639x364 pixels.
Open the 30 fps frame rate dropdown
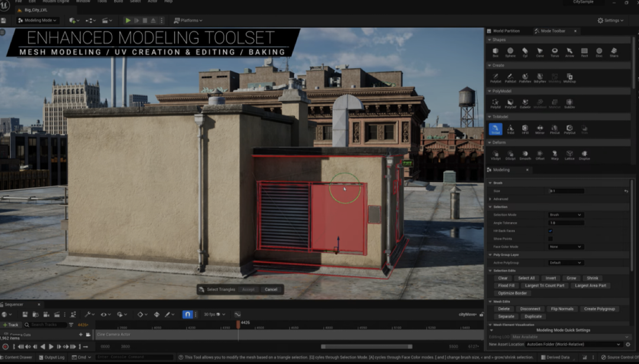tap(214, 314)
